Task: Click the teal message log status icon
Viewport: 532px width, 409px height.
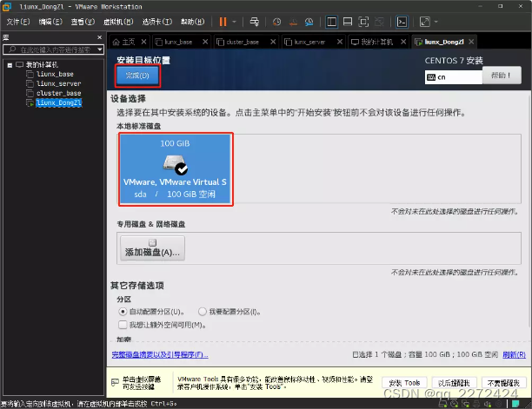Action: [515, 404]
